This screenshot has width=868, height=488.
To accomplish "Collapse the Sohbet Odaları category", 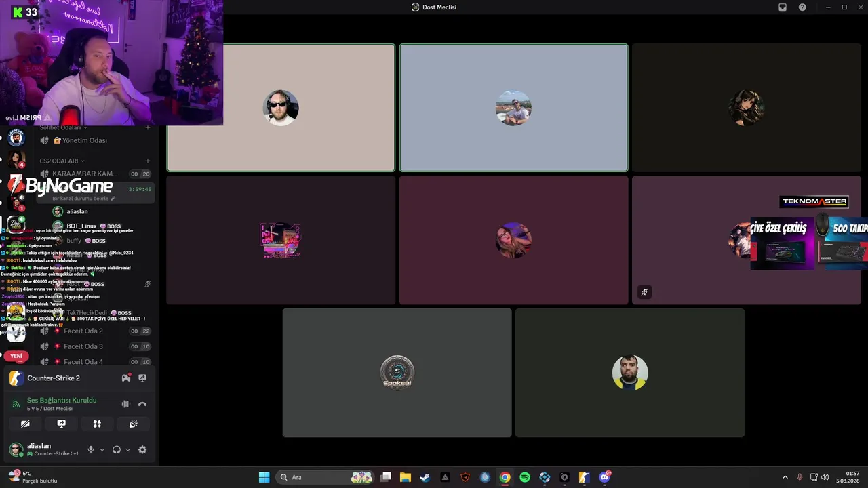I will 63,127.
